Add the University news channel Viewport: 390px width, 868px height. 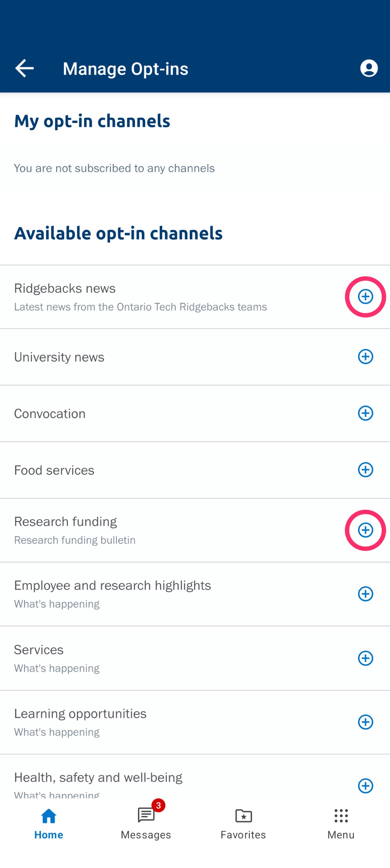[x=365, y=357]
